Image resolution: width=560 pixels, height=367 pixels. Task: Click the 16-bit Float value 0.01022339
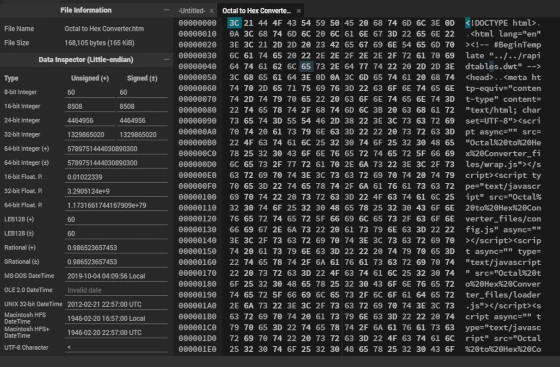click(116, 177)
